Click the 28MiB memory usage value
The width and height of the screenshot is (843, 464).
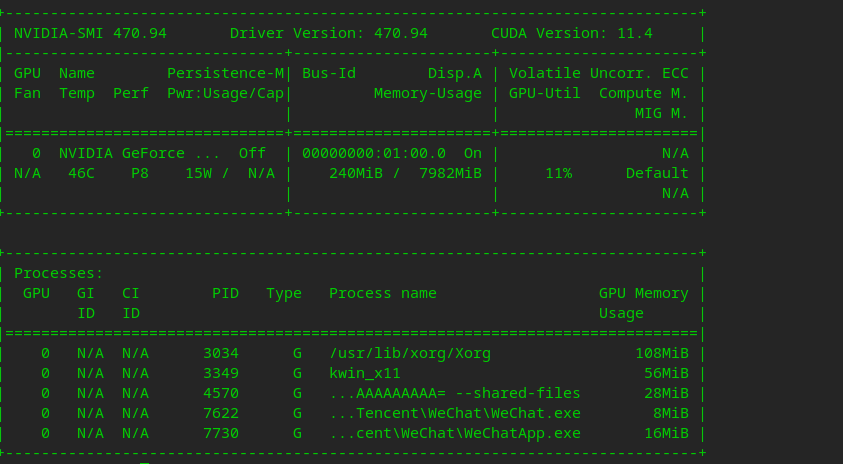(666, 394)
